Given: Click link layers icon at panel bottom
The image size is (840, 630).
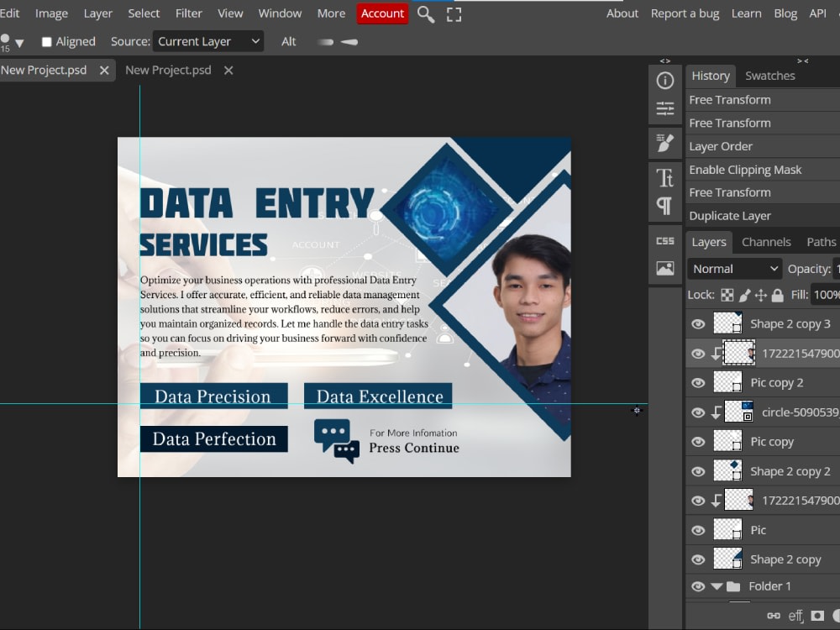Looking at the screenshot, I should [x=774, y=616].
